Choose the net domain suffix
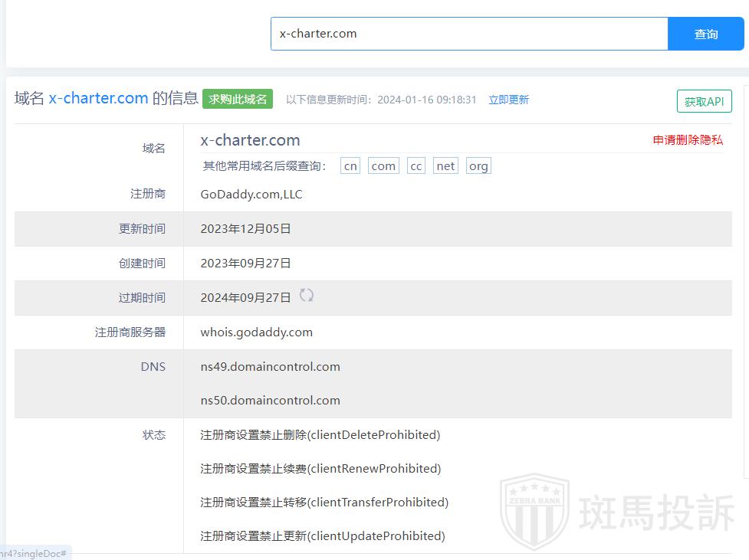This screenshot has width=749, height=560. coord(445,166)
